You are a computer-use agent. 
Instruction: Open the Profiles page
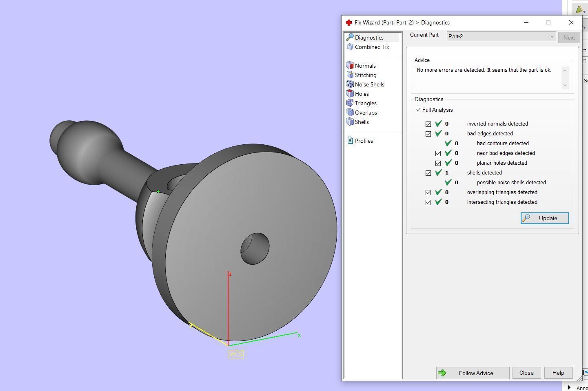tap(364, 141)
